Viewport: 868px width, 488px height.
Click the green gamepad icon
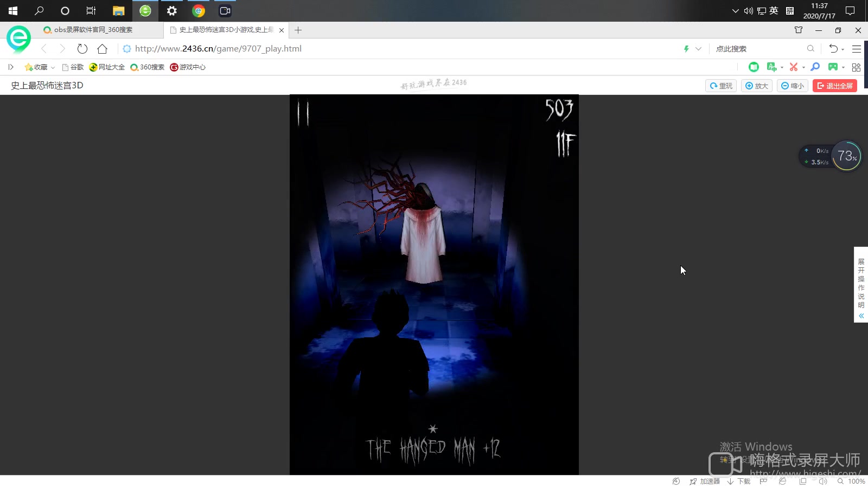point(833,67)
